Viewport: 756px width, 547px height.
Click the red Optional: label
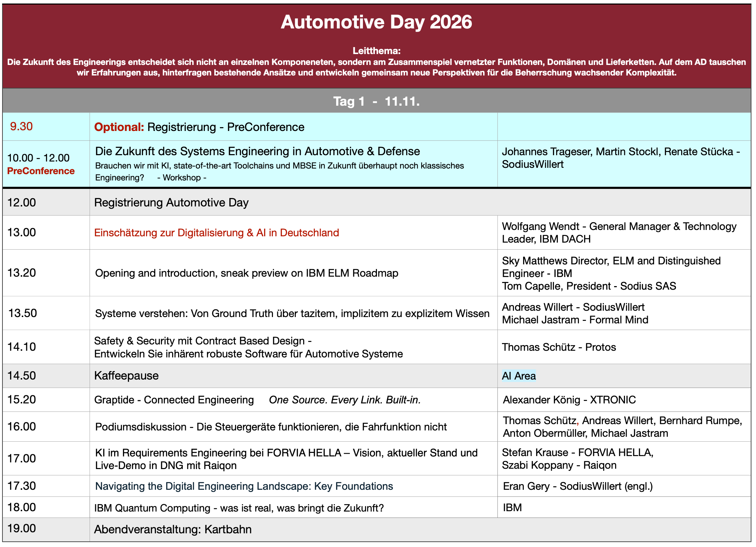pos(119,127)
